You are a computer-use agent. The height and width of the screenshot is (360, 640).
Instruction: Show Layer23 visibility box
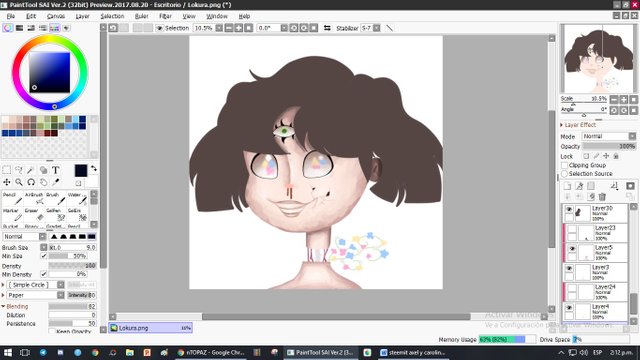pos(572,229)
